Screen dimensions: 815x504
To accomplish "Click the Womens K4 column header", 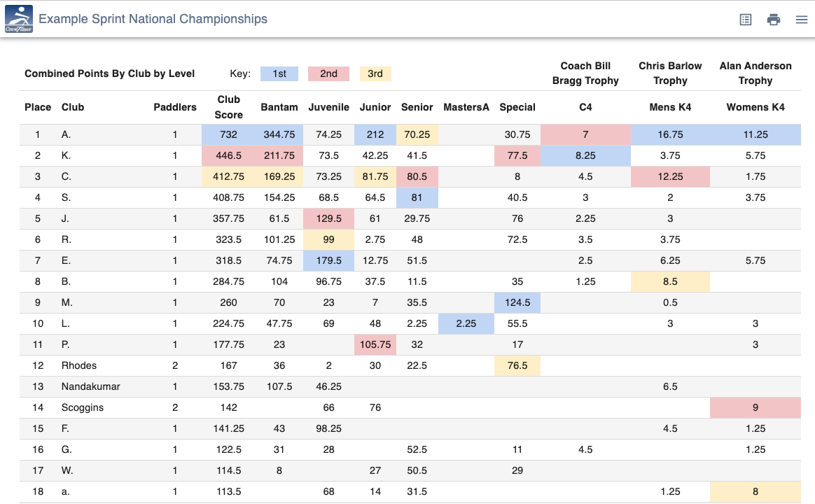I will [755, 107].
